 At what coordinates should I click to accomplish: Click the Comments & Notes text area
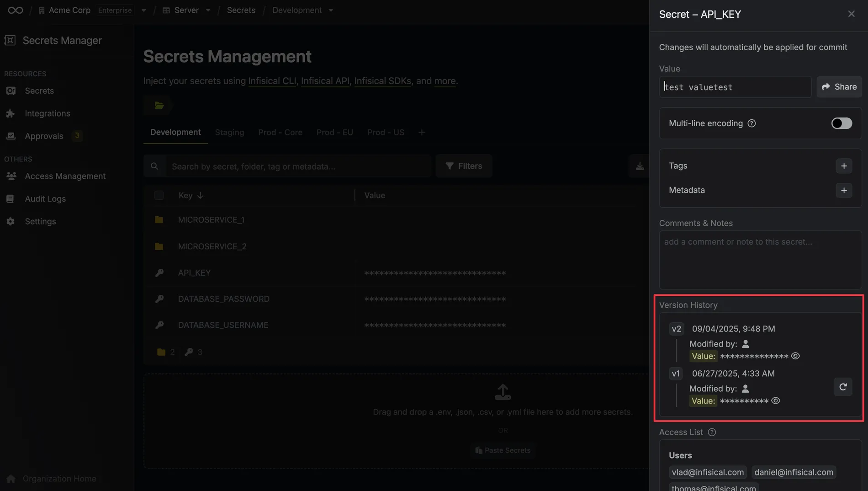pos(760,260)
